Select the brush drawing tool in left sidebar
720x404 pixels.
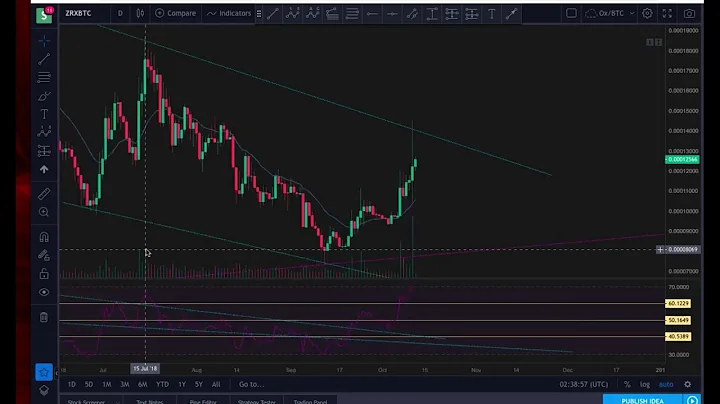tap(44, 96)
